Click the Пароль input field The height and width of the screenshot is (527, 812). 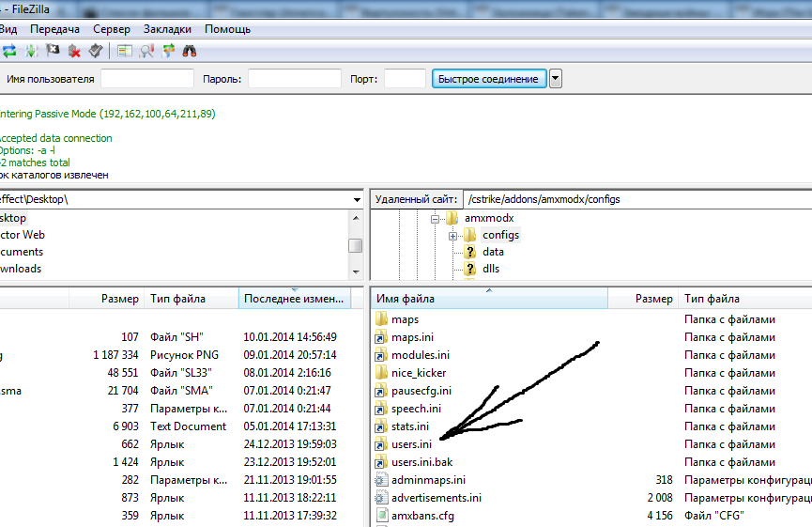pyautogui.click(x=295, y=79)
